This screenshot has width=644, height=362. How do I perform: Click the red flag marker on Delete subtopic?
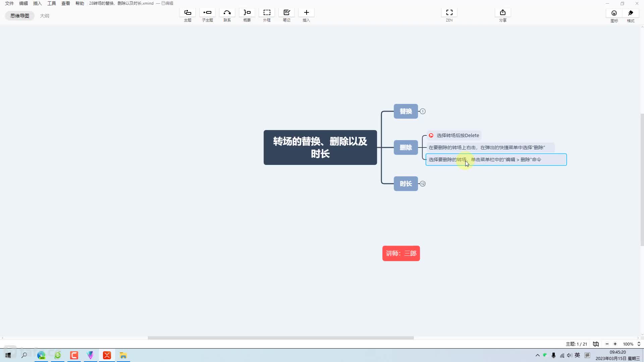431,135
